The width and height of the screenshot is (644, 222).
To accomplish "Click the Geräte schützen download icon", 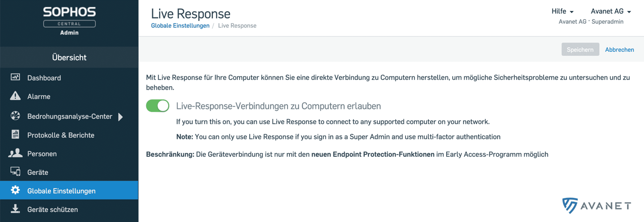I will pyautogui.click(x=15, y=209).
